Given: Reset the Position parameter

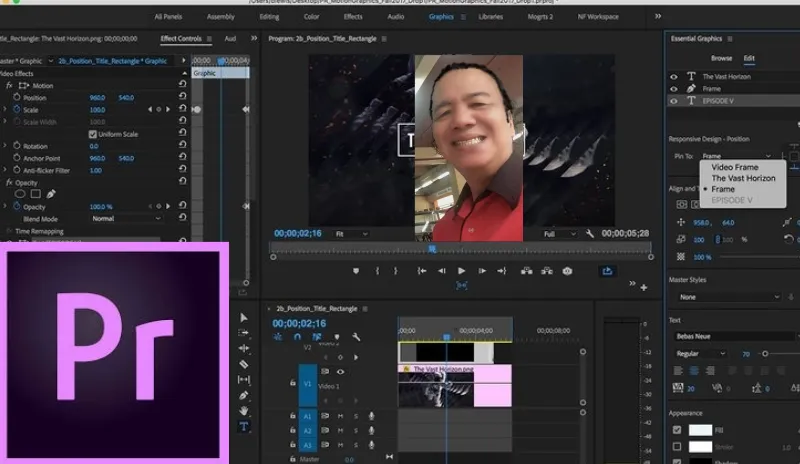Looking at the screenshot, I should (x=182, y=96).
